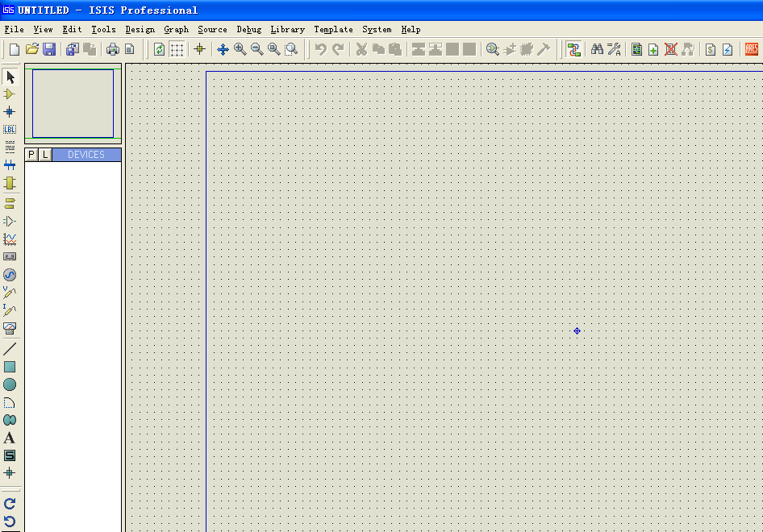Click the overview window thumbnail
The height and width of the screenshot is (532, 763).
(73, 104)
